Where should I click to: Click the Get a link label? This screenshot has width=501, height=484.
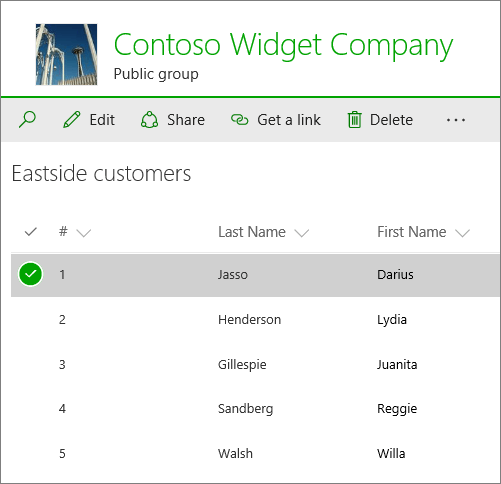pyautogui.click(x=289, y=120)
